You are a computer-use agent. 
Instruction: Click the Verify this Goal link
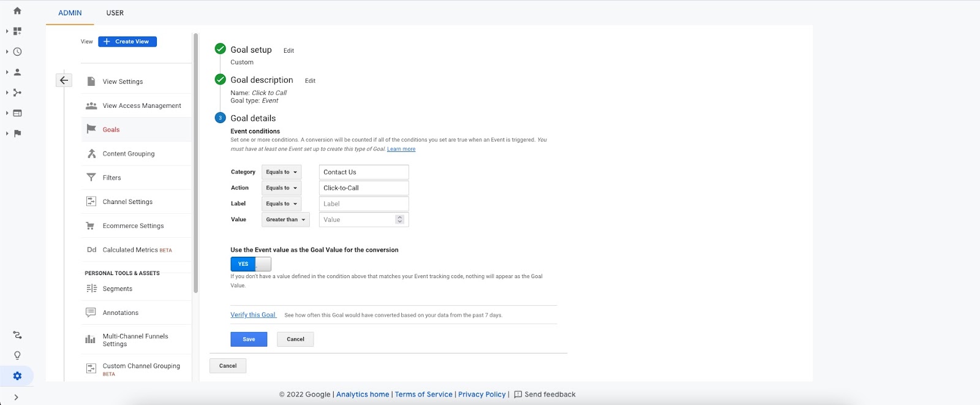(x=253, y=315)
